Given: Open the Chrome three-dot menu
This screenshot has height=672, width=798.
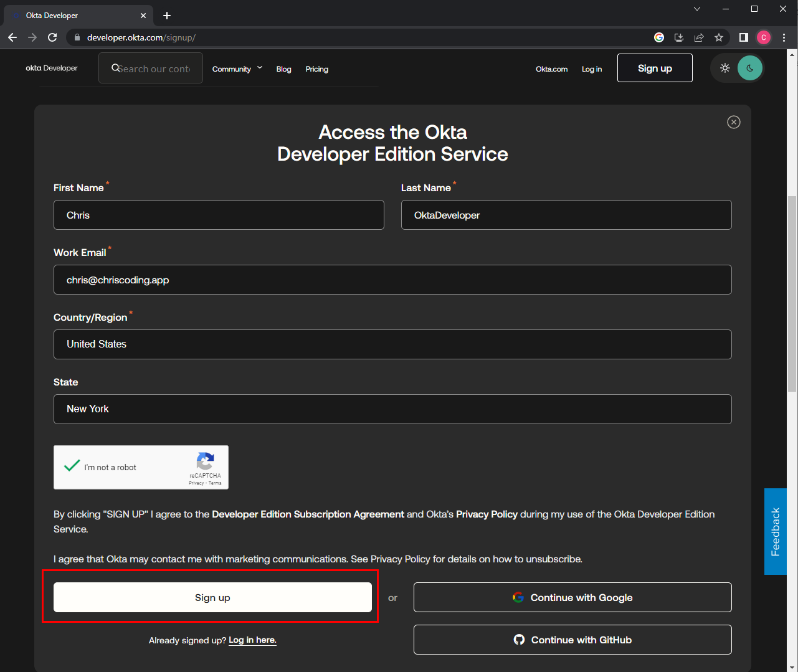Looking at the screenshot, I should [x=784, y=37].
